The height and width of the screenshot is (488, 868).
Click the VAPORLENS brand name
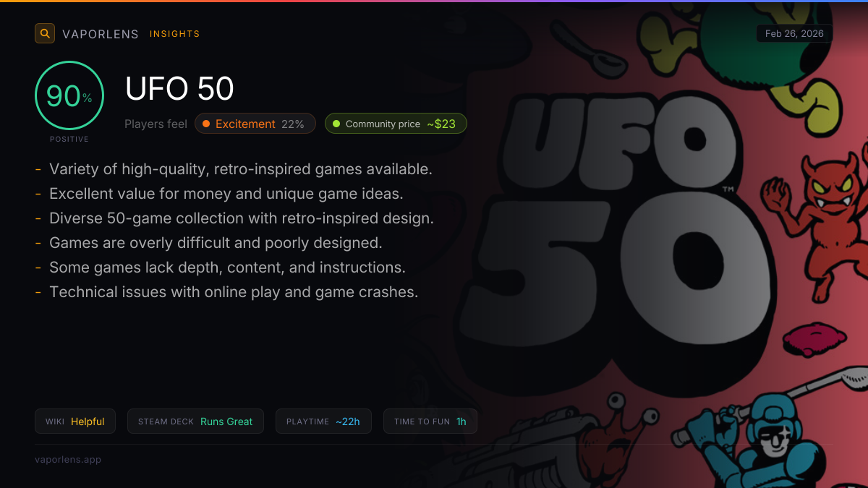click(100, 34)
